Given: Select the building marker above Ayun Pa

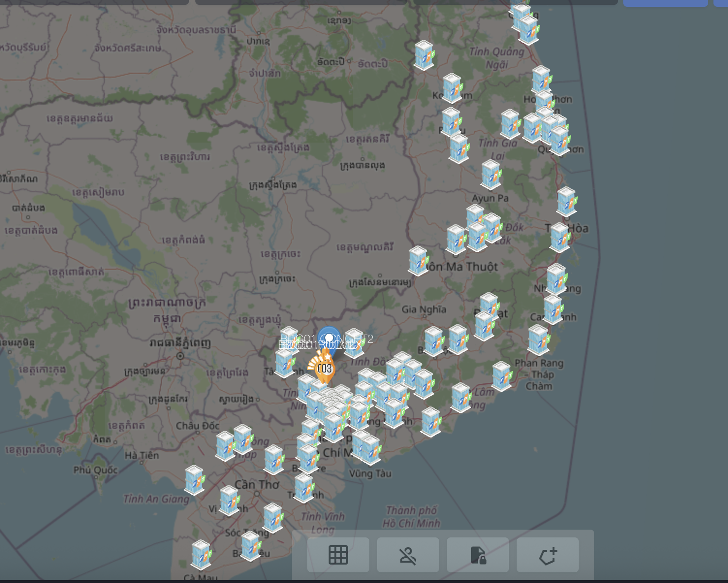Looking at the screenshot, I should pyautogui.click(x=491, y=174).
